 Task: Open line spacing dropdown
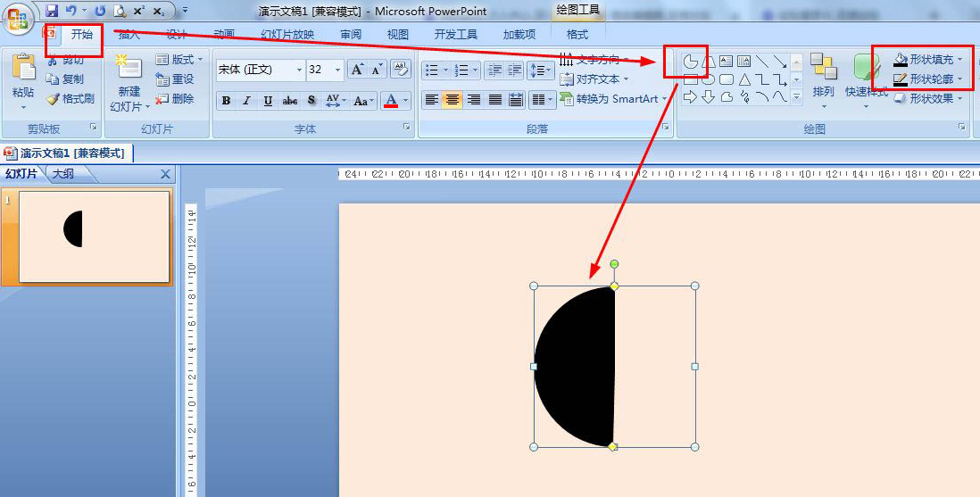tap(541, 70)
